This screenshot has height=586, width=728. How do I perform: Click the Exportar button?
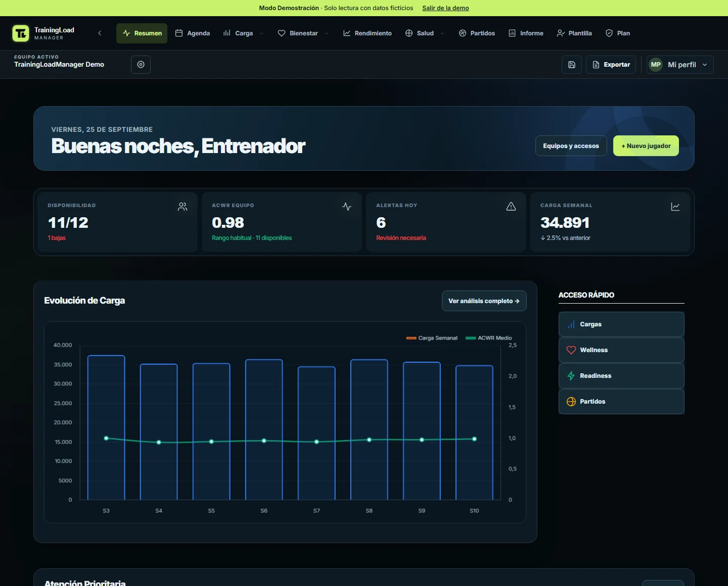coord(611,65)
